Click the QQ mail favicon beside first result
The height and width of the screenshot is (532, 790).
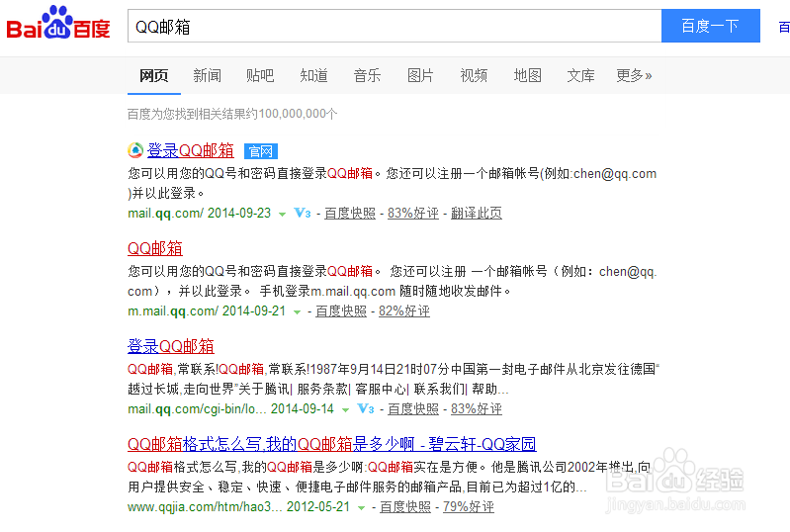click(x=135, y=150)
